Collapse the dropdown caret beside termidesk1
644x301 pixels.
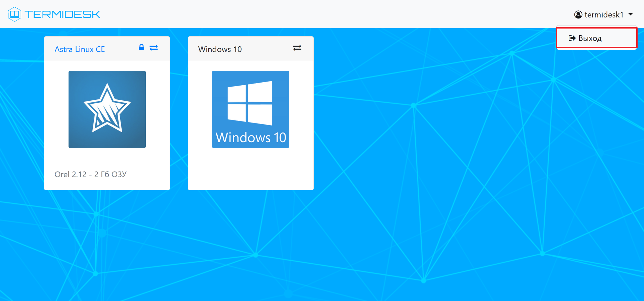(x=631, y=14)
